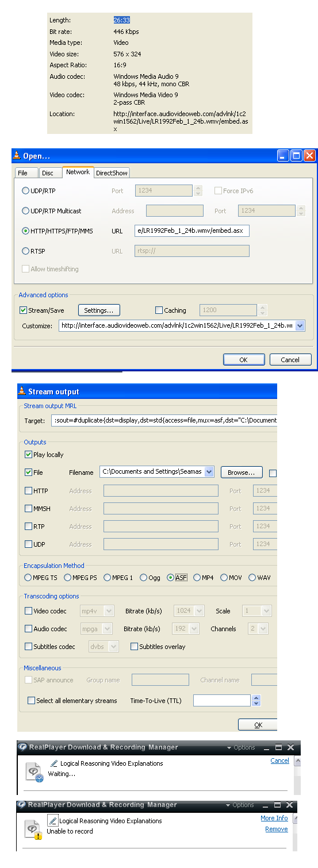Viewport: 318px width, 868px height.
Task: Click pencil rename icon in Waiting entry
Action: (x=54, y=763)
